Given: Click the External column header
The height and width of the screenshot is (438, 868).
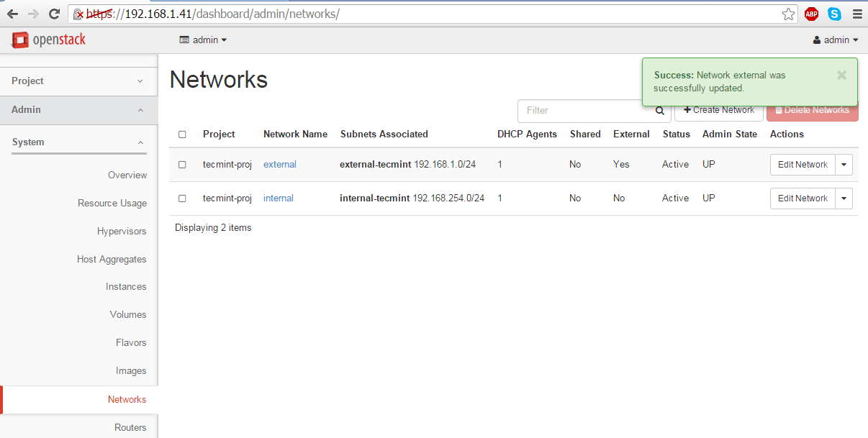Looking at the screenshot, I should [x=631, y=134].
